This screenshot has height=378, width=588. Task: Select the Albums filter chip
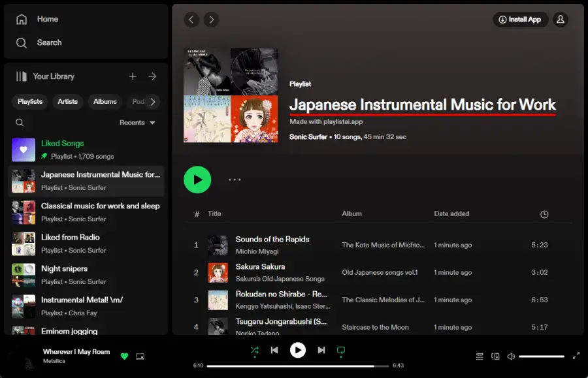coord(105,101)
